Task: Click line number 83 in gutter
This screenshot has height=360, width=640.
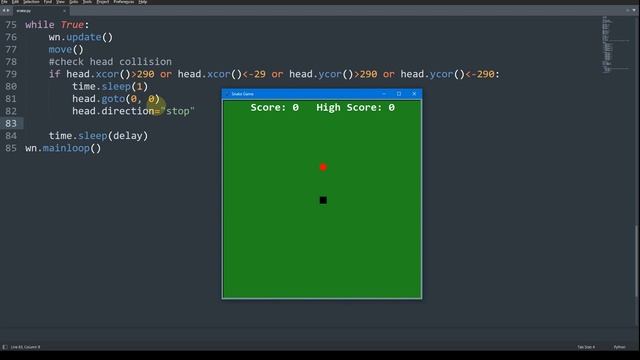Action: (x=11, y=123)
